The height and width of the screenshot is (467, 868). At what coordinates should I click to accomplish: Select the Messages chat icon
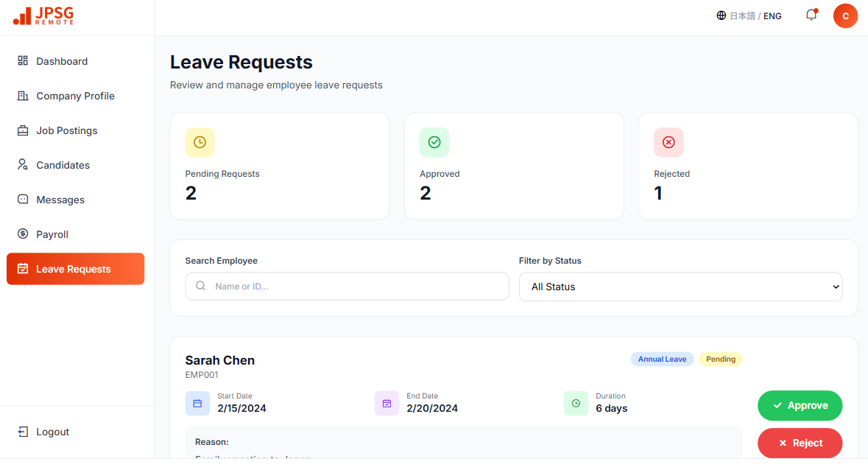[x=24, y=199]
